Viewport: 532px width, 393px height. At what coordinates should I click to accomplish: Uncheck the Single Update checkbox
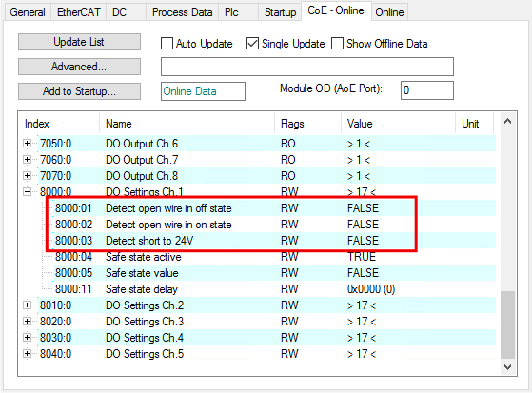pos(253,44)
